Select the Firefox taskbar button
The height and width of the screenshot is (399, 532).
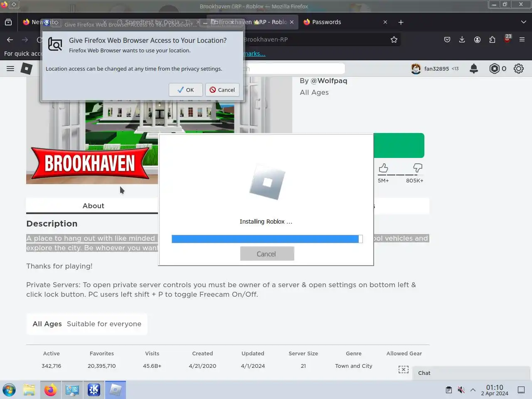[x=51, y=390]
